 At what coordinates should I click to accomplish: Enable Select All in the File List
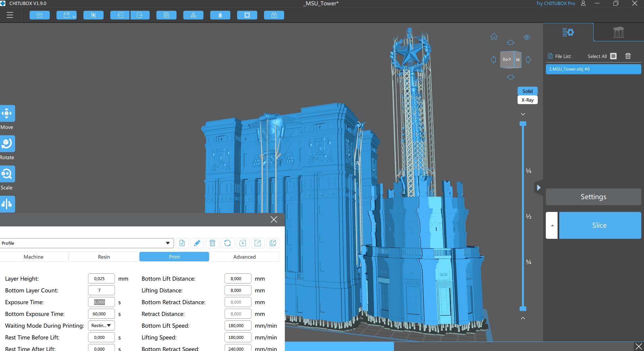(613, 56)
